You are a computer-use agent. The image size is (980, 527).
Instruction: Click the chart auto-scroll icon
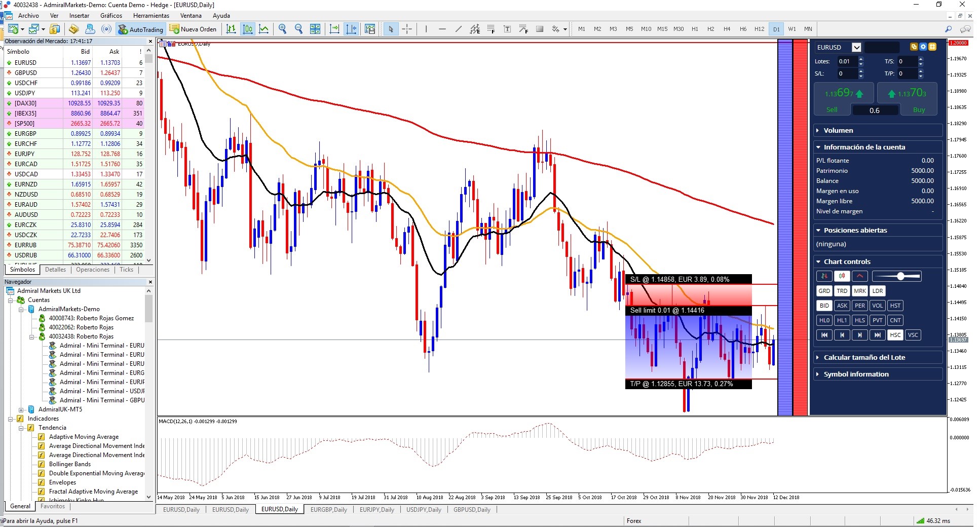[334, 29]
